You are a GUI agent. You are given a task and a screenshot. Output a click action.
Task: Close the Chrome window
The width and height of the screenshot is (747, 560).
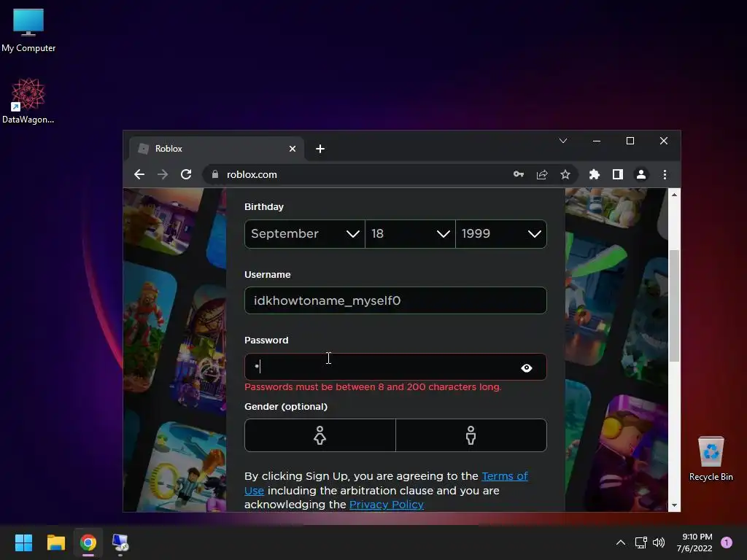pyautogui.click(x=664, y=141)
